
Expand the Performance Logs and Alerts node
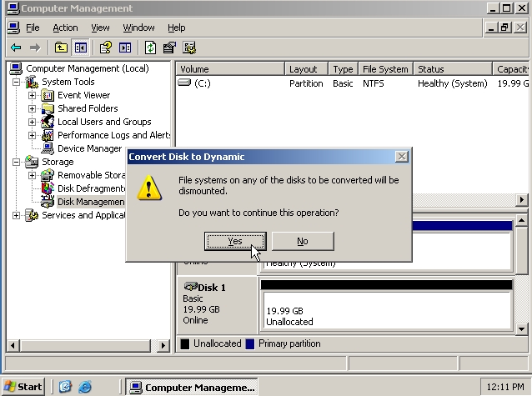tap(32, 135)
